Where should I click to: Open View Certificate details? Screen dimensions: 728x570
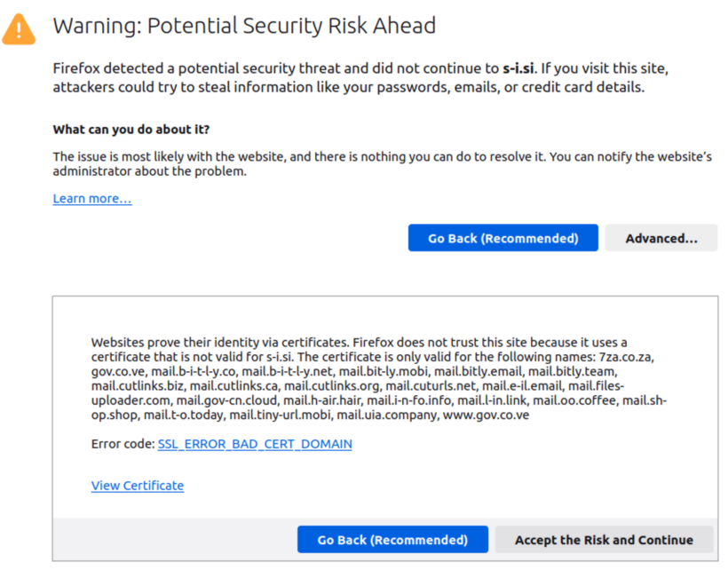click(137, 485)
